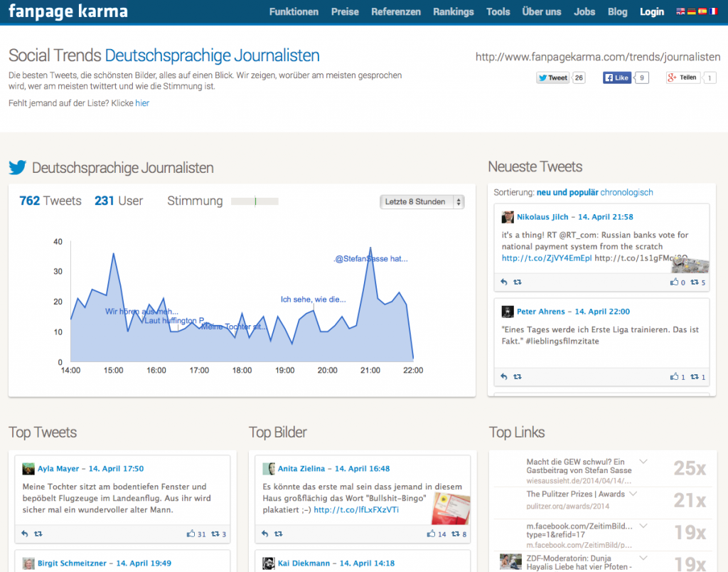Select the English flag language icon
Image resolution: width=728 pixels, height=572 pixels.
pyautogui.click(x=680, y=11)
